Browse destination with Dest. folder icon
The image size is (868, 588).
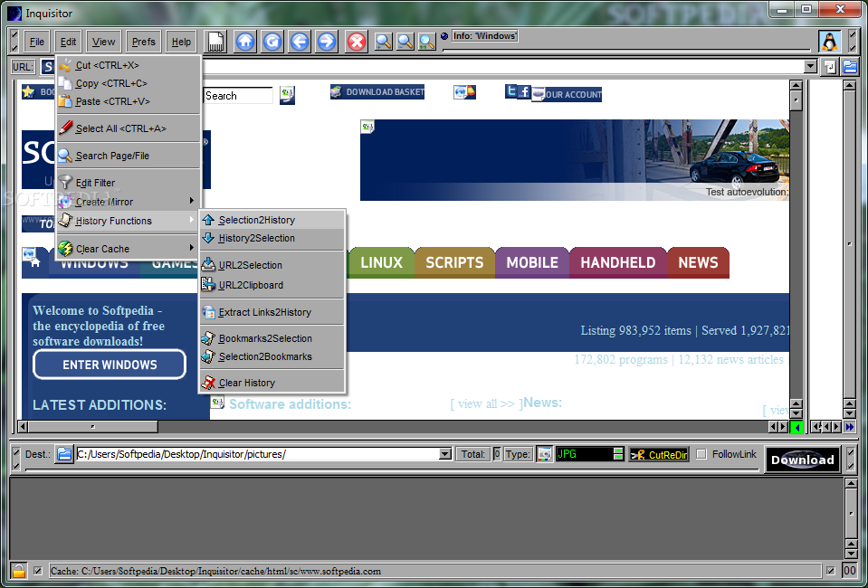[64, 454]
